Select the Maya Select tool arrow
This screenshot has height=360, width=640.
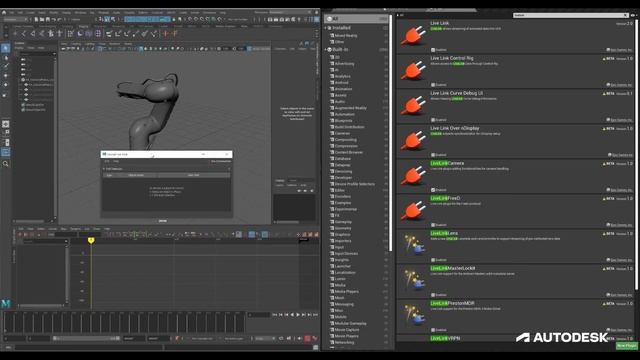pyautogui.click(x=5, y=48)
